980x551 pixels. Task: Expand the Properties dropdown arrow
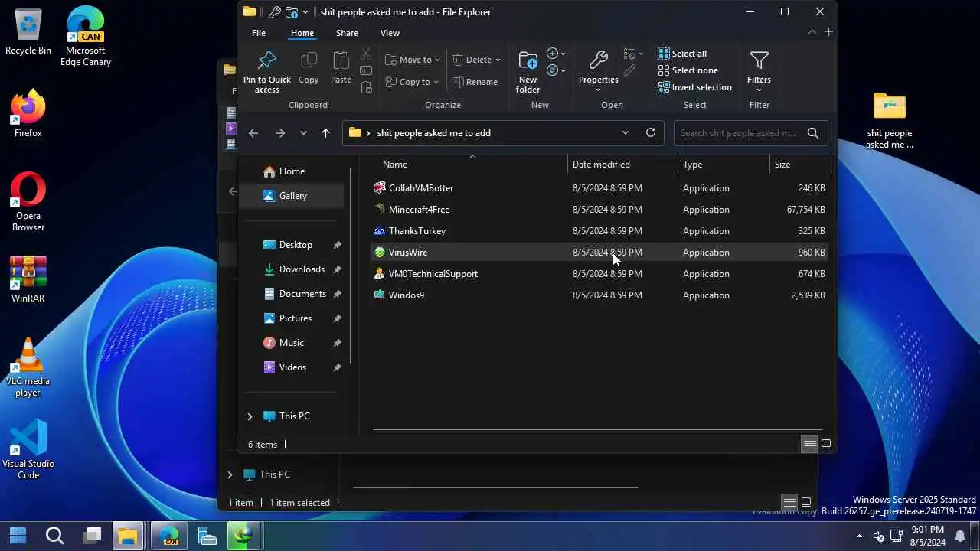pyautogui.click(x=598, y=90)
